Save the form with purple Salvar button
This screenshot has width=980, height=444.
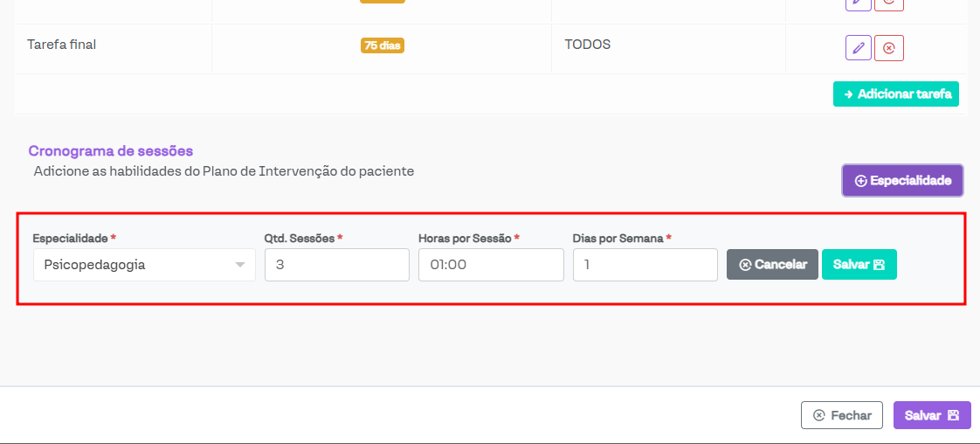click(931, 415)
